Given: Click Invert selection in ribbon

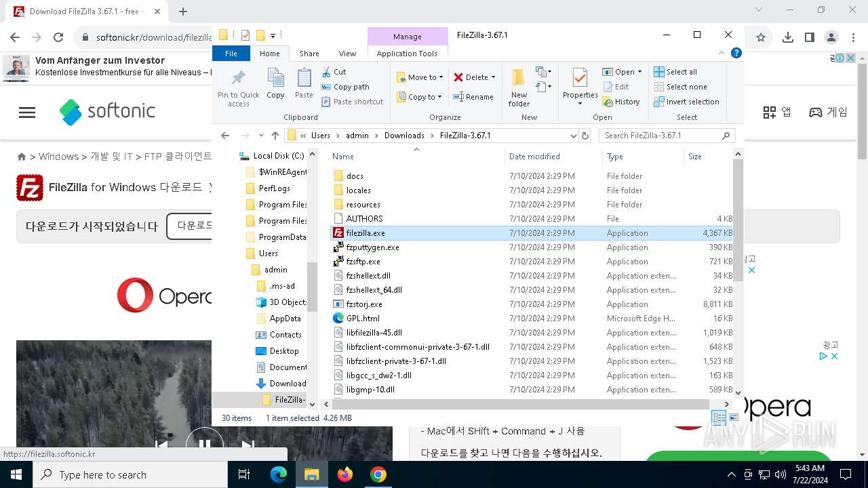Looking at the screenshot, I should pos(686,102).
